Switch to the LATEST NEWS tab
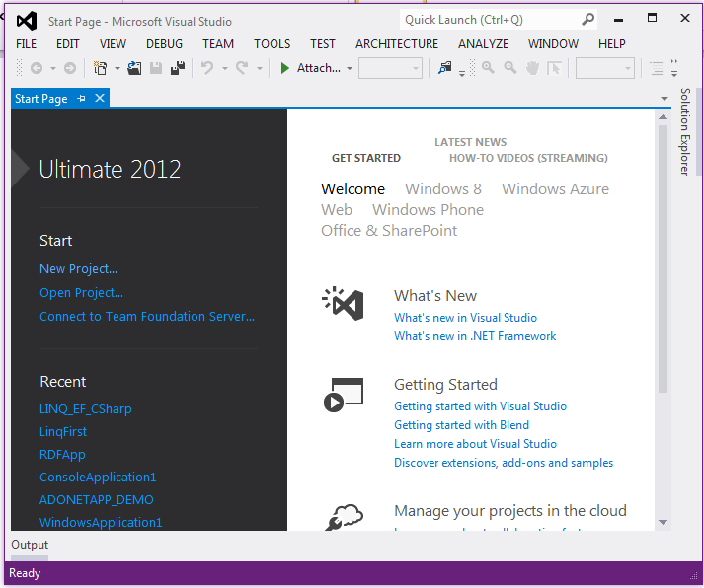704x588 pixels. tap(471, 142)
